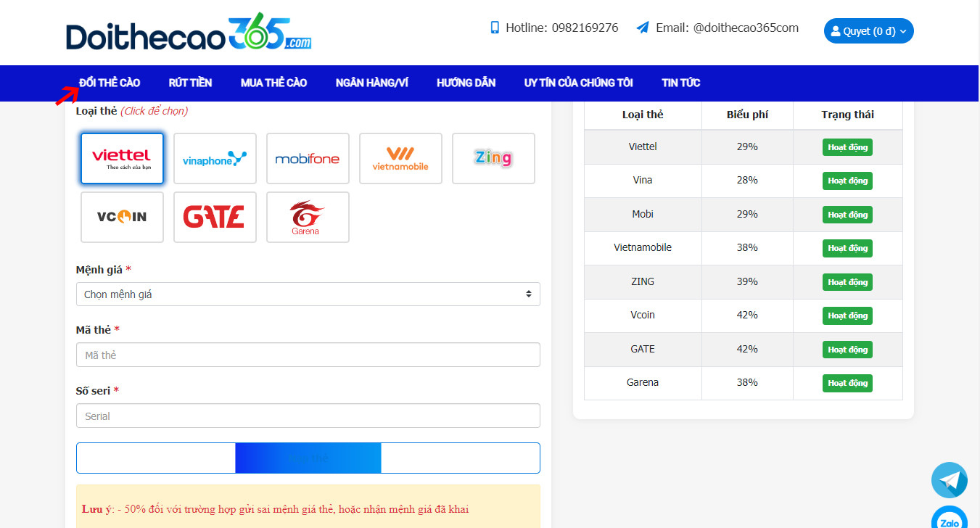This screenshot has width=980, height=528.
Task: Click Hoạt động badge in Mobi row
Action: tap(847, 215)
